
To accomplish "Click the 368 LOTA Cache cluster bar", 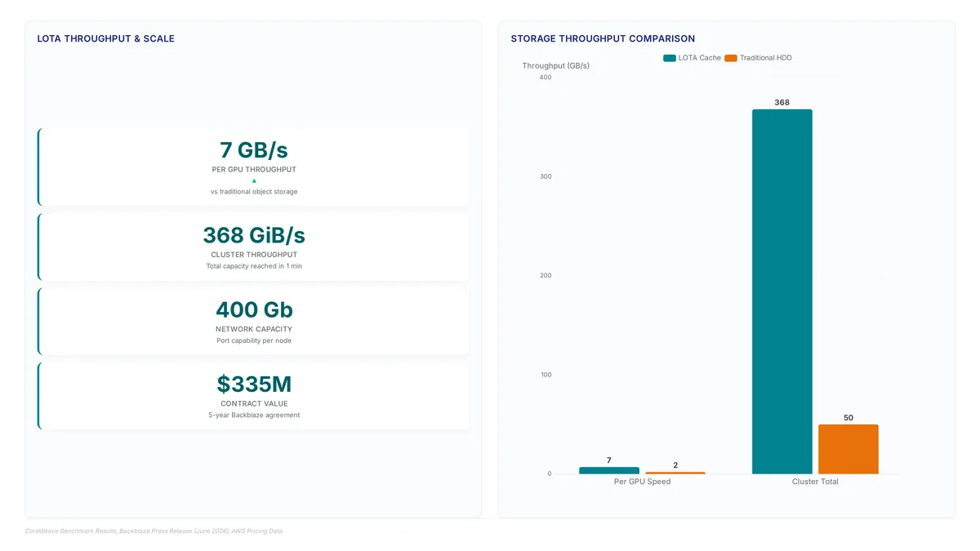I will [782, 291].
